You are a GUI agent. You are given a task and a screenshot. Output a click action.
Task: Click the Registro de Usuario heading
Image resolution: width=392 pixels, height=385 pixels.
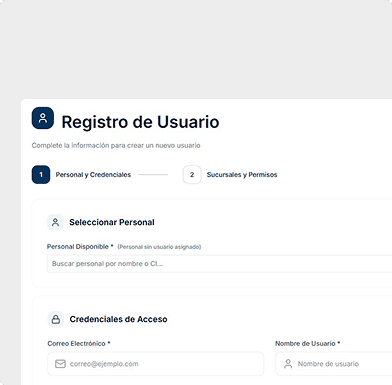[140, 122]
